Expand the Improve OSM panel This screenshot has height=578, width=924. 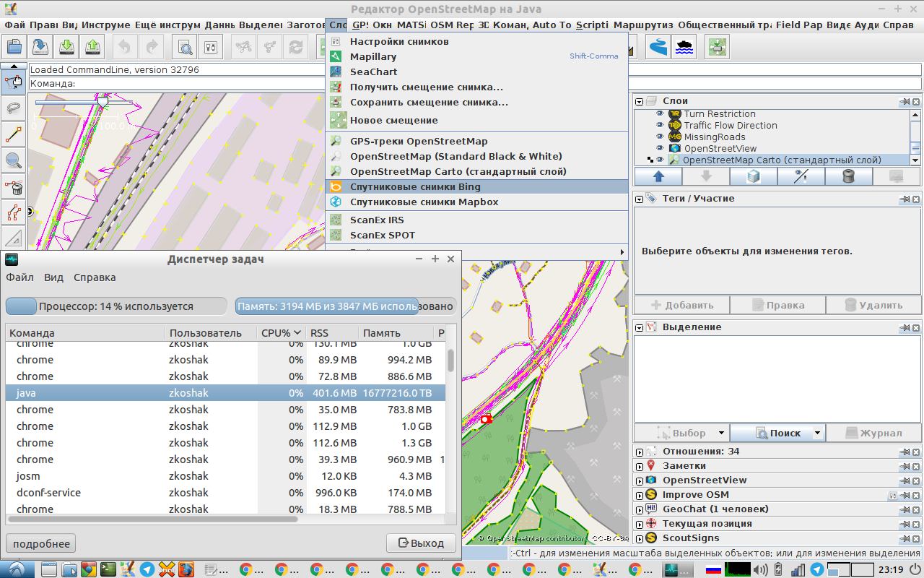(639, 495)
